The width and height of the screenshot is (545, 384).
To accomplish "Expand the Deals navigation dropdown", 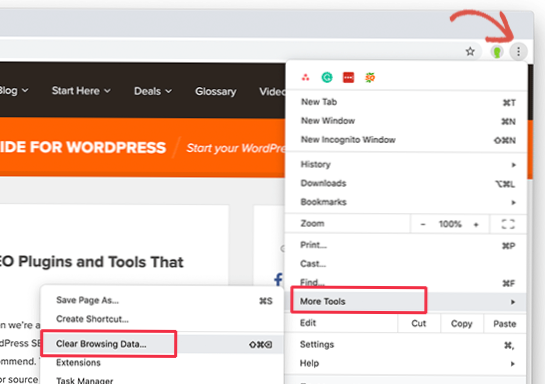I will 153,91.
